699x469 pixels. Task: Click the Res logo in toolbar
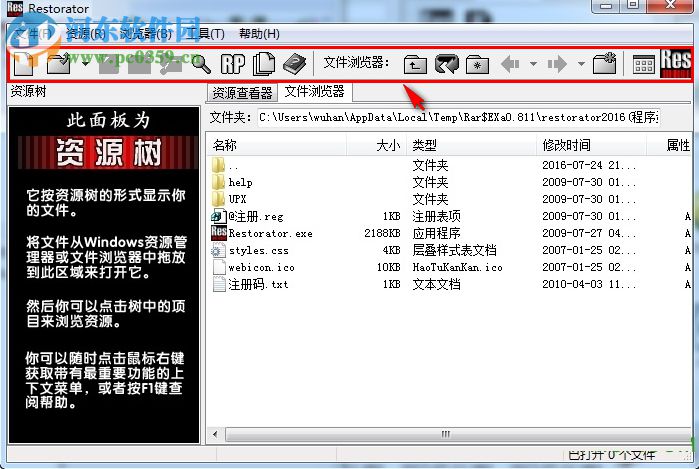676,63
